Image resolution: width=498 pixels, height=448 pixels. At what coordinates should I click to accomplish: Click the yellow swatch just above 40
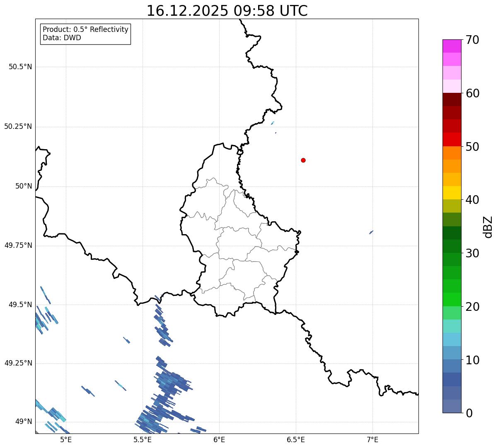click(452, 193)
